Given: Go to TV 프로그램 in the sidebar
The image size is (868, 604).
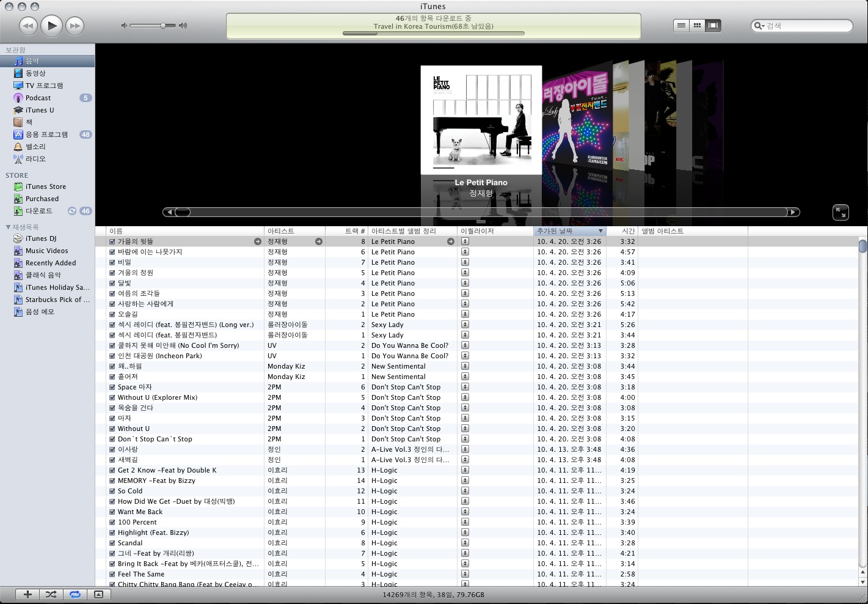Looking at the screenshot, I should tap(48, 86).
